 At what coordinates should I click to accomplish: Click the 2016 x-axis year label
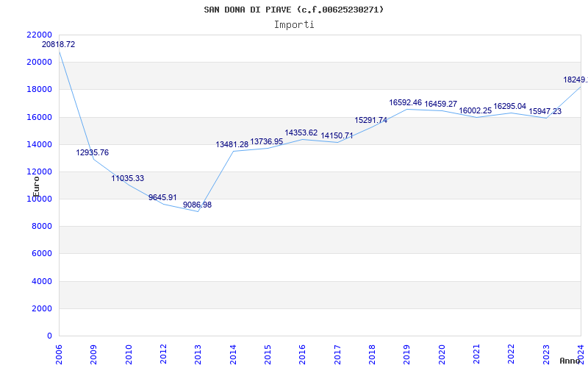pyautogui.click(x=302, y=354)
